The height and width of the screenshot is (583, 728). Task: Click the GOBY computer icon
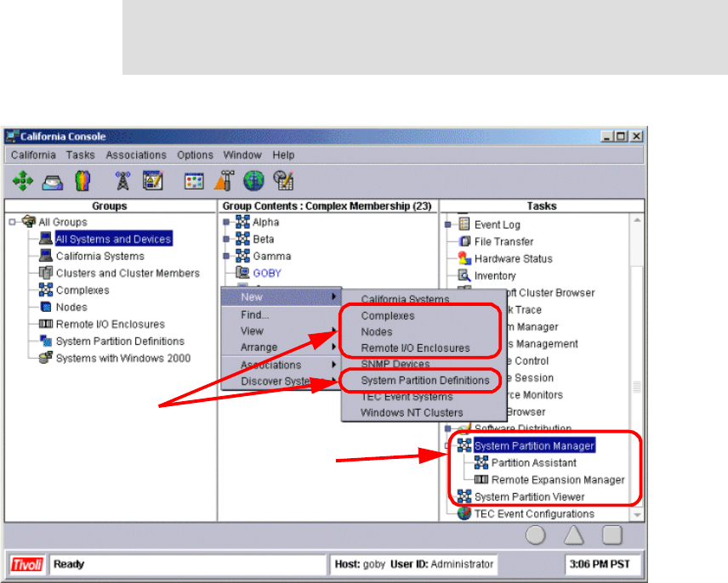[x=242, y=273]
